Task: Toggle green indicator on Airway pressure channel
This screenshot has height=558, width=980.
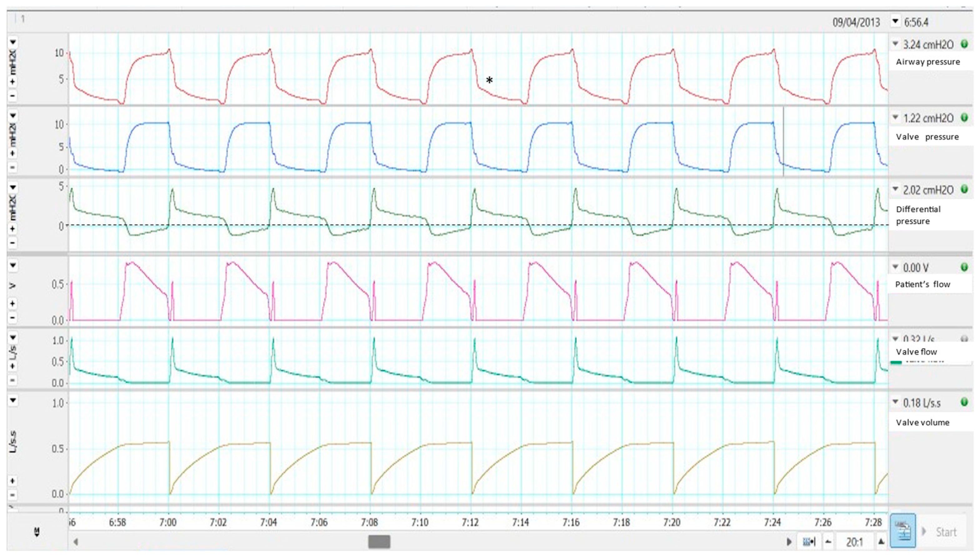Action: 964,44
